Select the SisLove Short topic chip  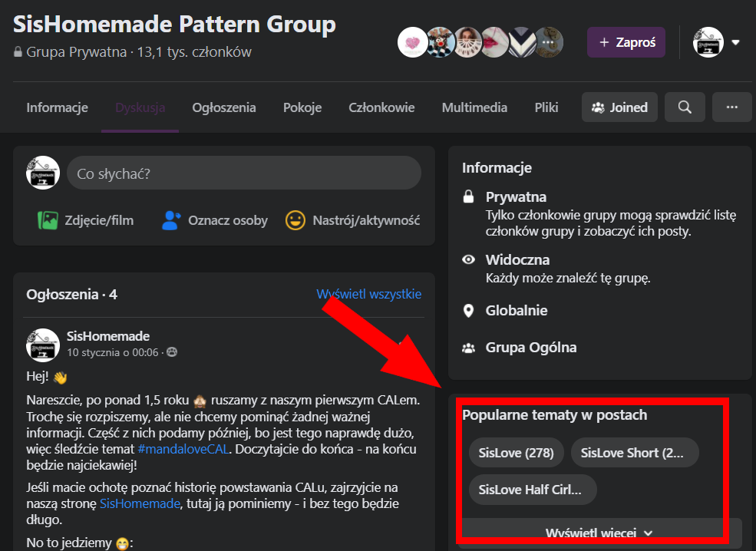point(634,453)
